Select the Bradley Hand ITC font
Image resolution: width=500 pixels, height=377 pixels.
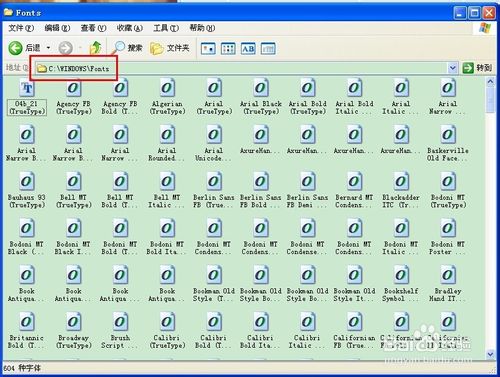pos(448,284)
